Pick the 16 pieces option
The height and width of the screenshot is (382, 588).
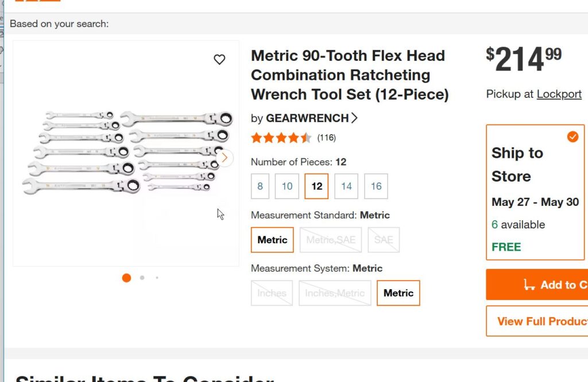click(x=376, y=186)
